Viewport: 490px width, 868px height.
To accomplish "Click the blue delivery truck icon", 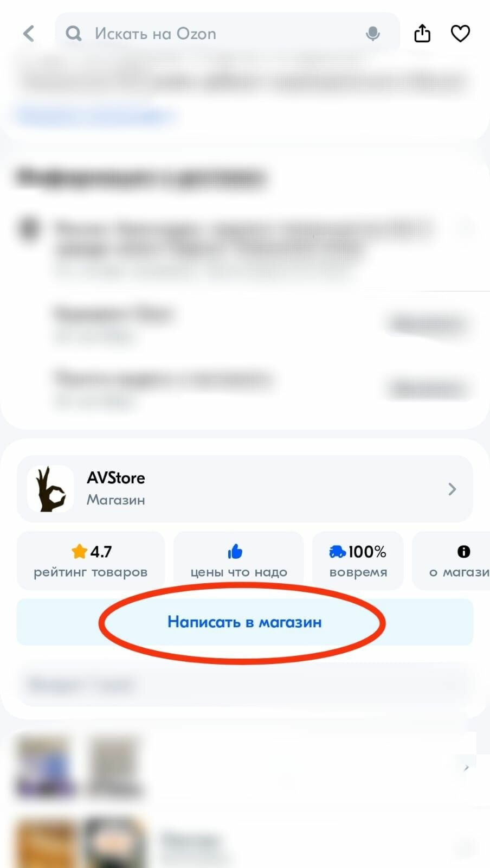I will tap(337, 552).
